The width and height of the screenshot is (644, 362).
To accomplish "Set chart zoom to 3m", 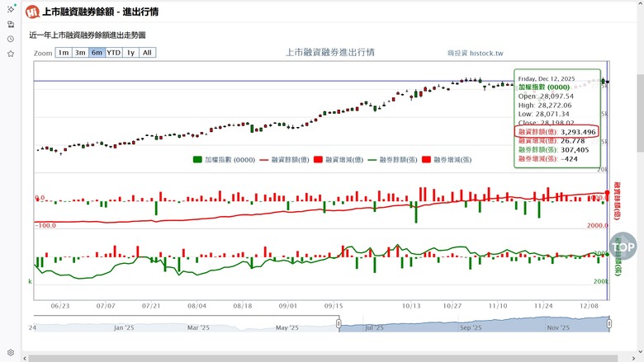I will point(81,53).
